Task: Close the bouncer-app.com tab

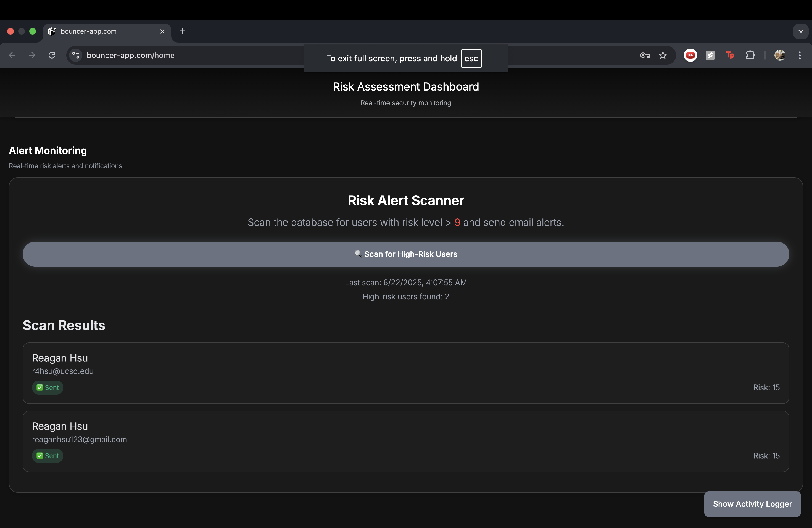Action: pyautogui.click(x=162, y=31)
